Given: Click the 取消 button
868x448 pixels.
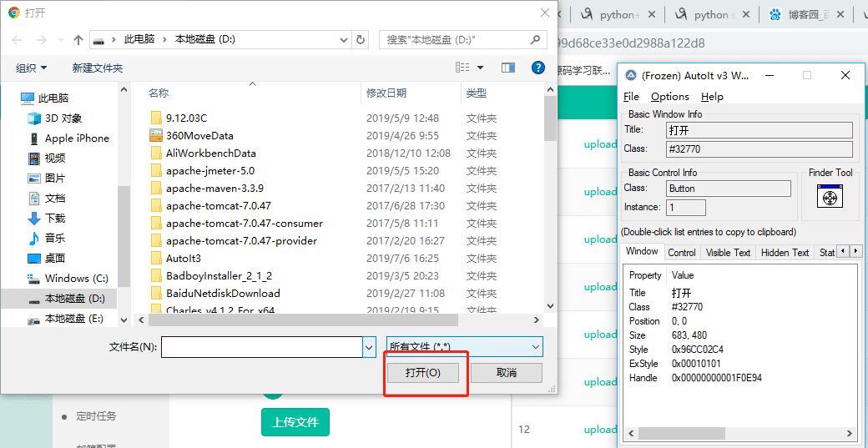Looking at the screenshot, I should pyautogui.click(x=507, y=373).
